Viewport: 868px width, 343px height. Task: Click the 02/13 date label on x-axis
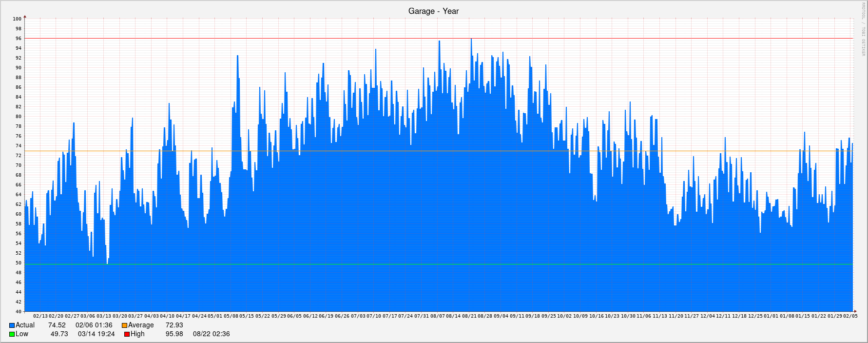point(40,316)
